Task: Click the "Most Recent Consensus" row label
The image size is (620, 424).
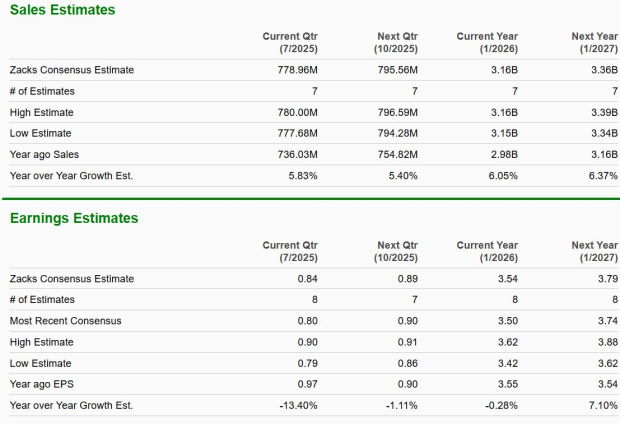Action: (66, 321)
